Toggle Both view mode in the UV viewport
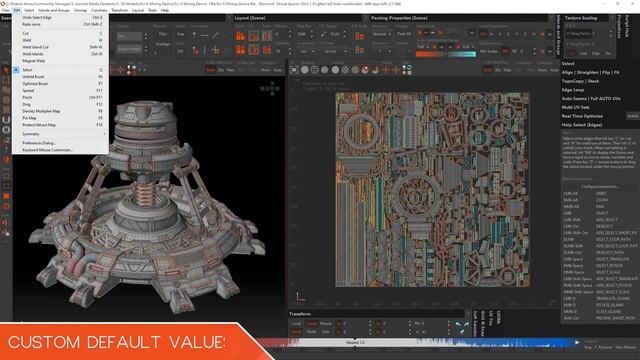Screen dimensions: 640x360 click(488, 70)
